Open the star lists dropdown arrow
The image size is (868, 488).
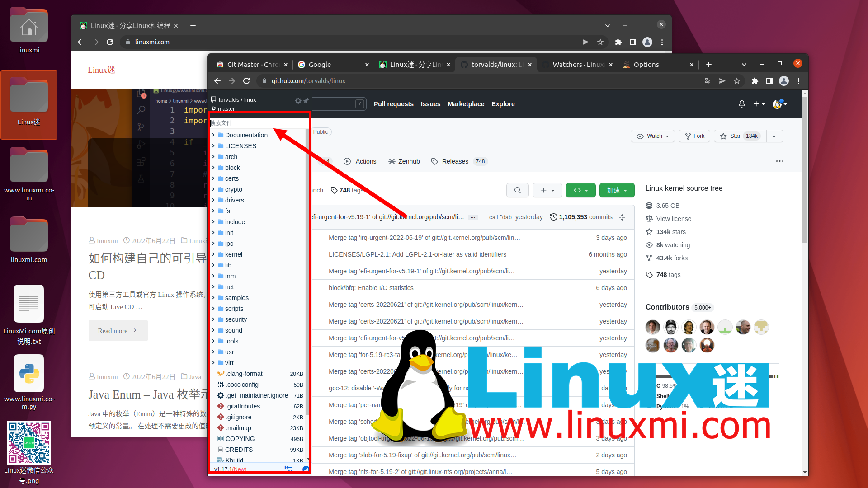click(x=774, y=136)
